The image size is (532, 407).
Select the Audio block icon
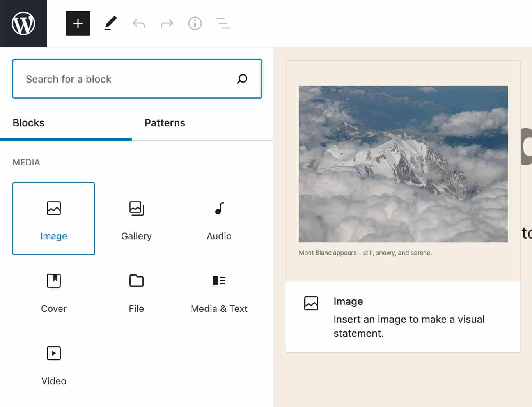tap(219, 209)
